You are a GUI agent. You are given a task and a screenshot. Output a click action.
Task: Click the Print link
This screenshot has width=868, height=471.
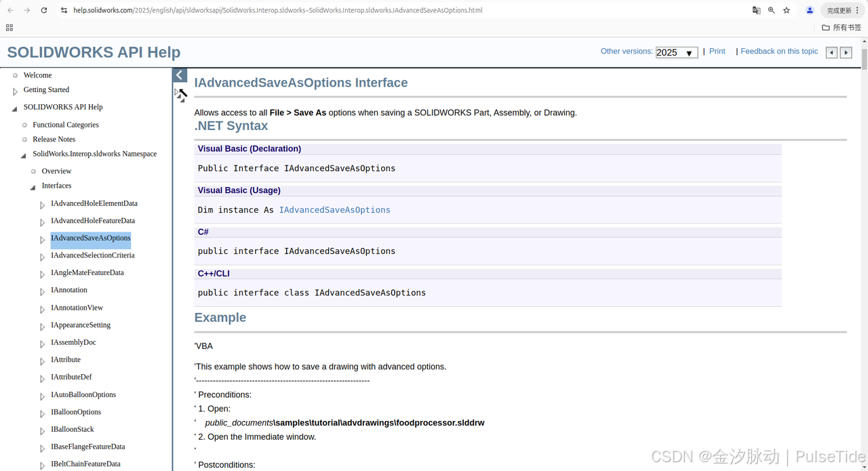(x=717, y=52)
